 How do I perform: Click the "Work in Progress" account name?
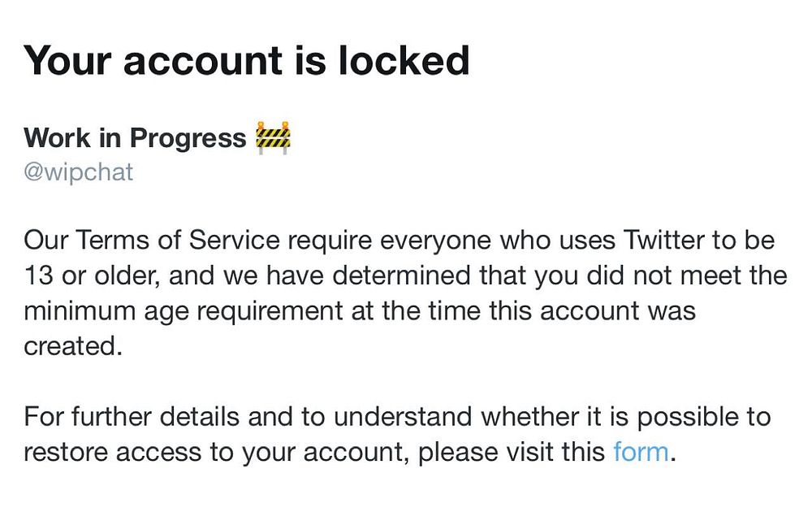point(135,138)
